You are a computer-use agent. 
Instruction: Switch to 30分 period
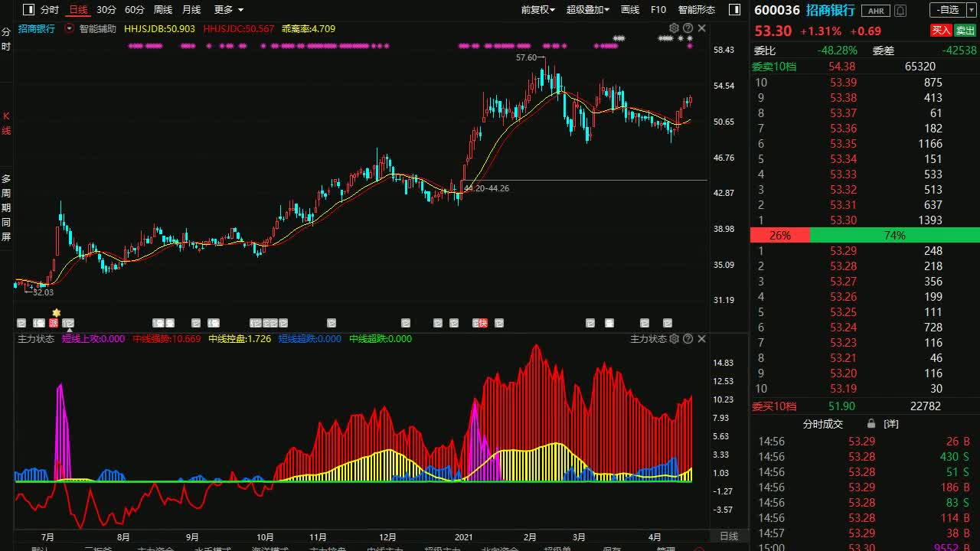106,10
